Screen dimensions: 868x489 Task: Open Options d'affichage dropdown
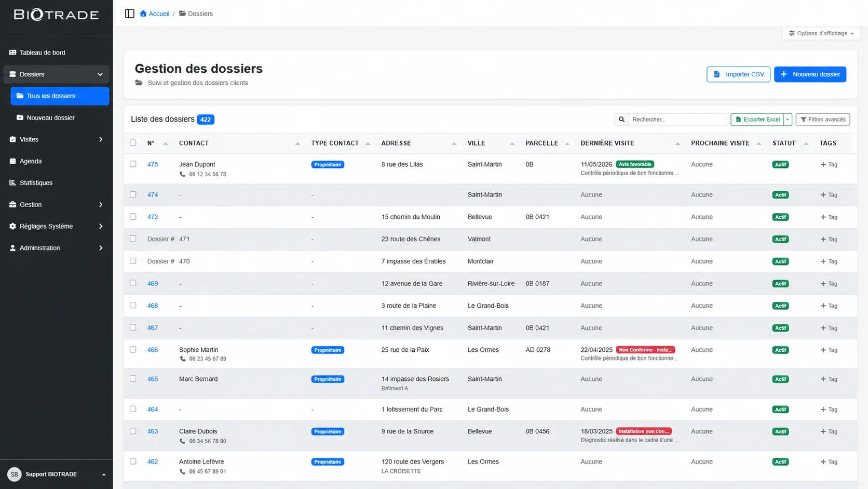(x=821, y=33)
